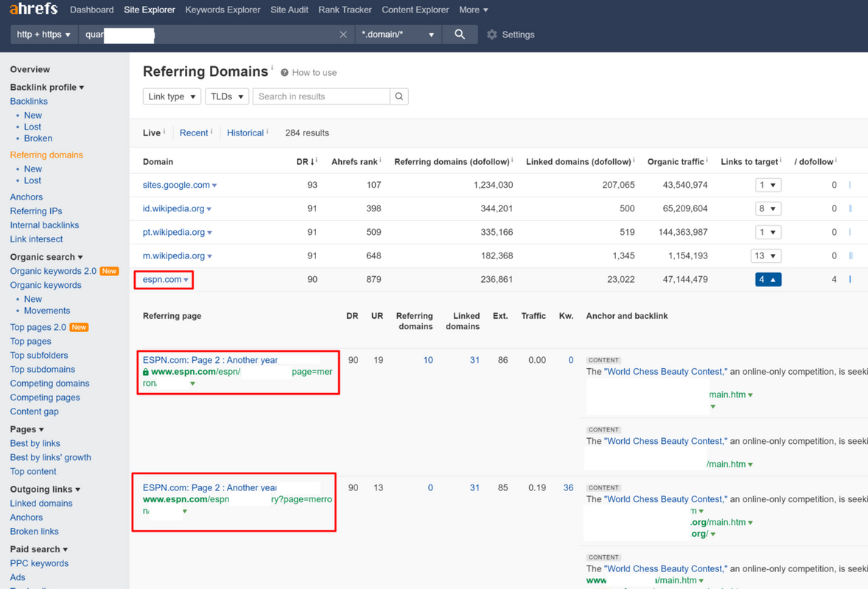Open Site Explorer
The width and height of the screenshot is (868, 589).
click(x=150, y=10)
